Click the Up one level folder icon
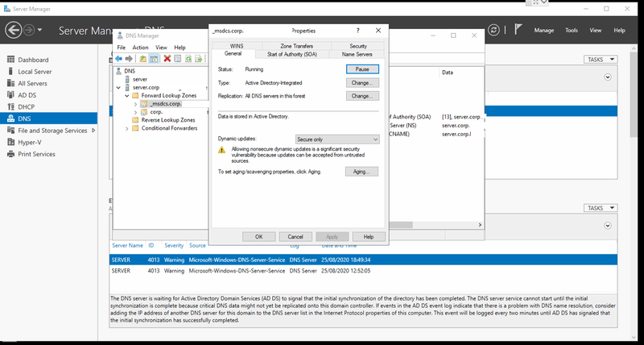 coord(142,59)
